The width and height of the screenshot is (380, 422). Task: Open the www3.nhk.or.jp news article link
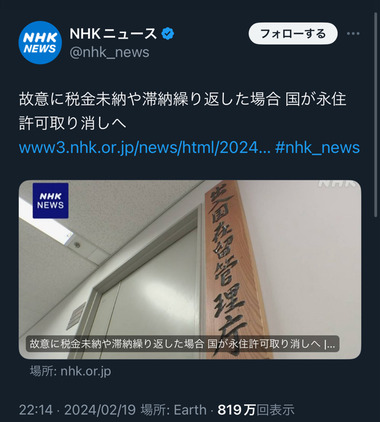[144, 148]
